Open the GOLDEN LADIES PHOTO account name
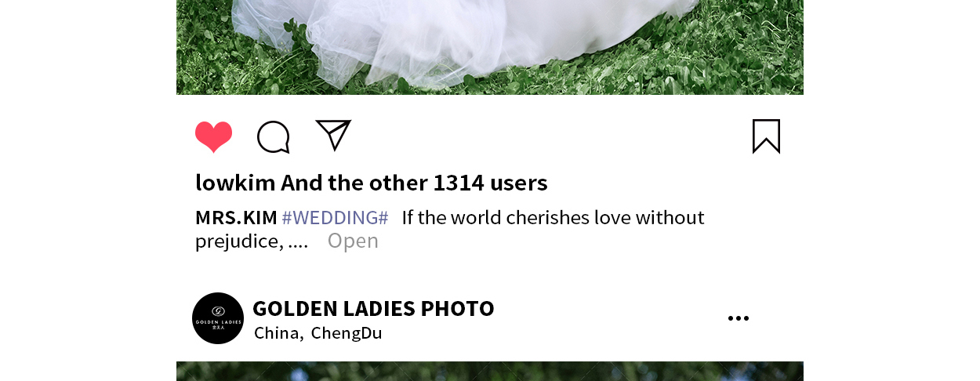 [373, 308]
